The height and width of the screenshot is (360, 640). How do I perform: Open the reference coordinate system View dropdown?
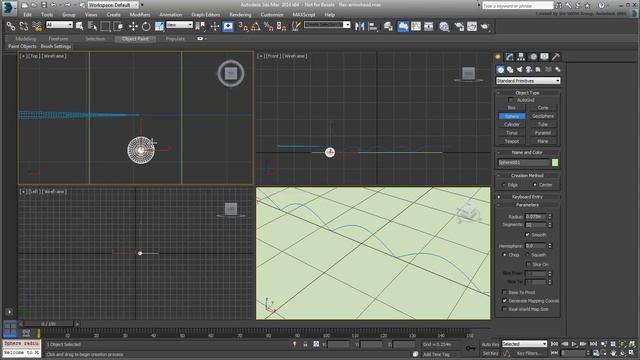tap(179, 25)
